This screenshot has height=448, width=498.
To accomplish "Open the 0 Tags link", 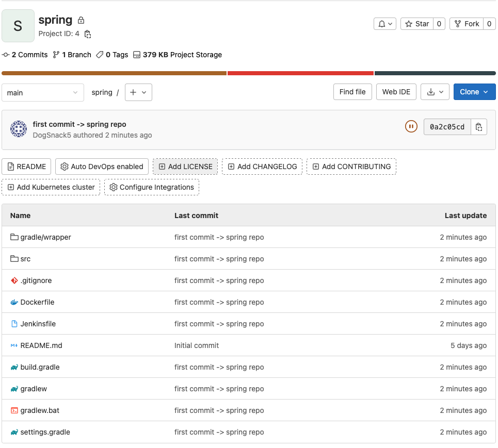I will [x=112, y=55].
